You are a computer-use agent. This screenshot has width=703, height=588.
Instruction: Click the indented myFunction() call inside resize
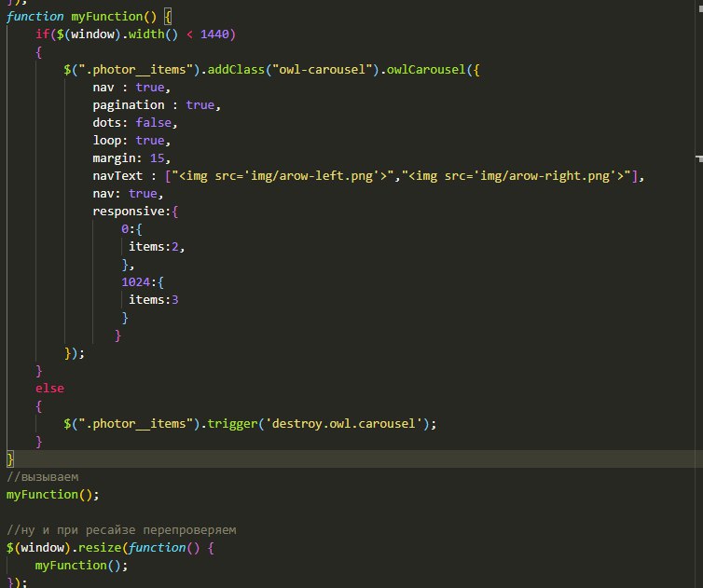(82, 565)
